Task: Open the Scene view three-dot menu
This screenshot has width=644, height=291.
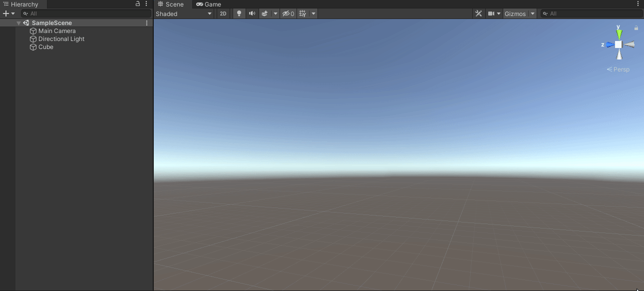Action: [638, 4]
